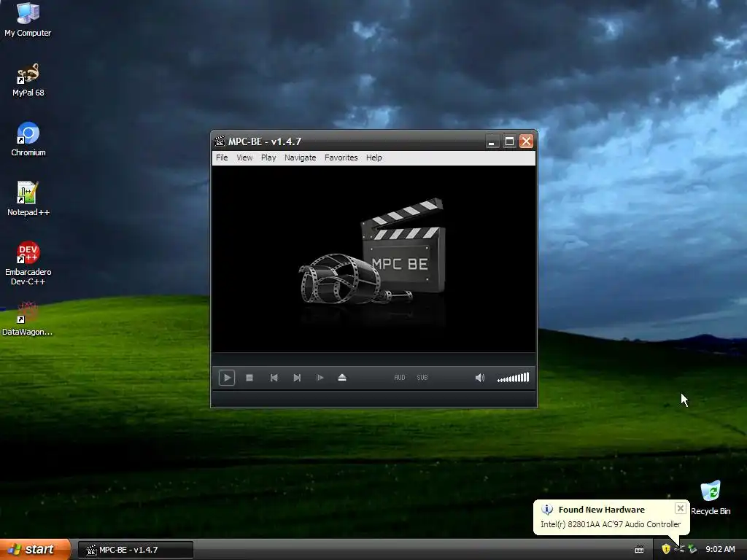Click the seek bar above playback controls
The width and height of the screenshot is (747, 560).
tap(374, 359)
